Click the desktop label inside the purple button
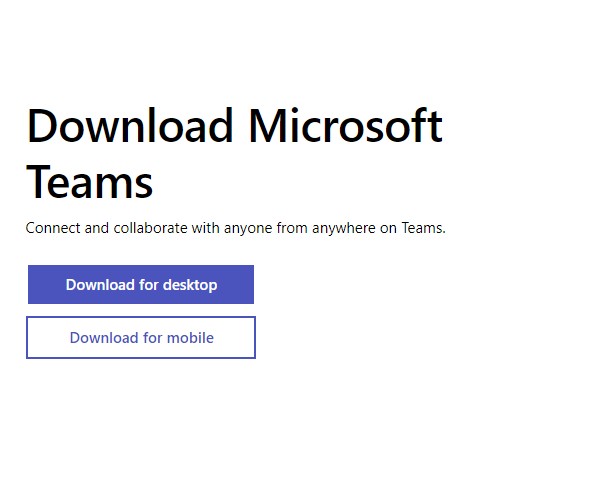The image size is (593, 479). point(190,285)
